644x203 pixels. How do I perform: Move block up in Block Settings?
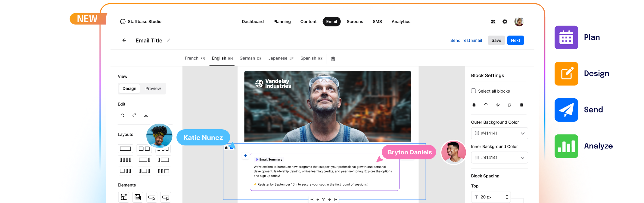pyautogui.click(x=486, y=105)
